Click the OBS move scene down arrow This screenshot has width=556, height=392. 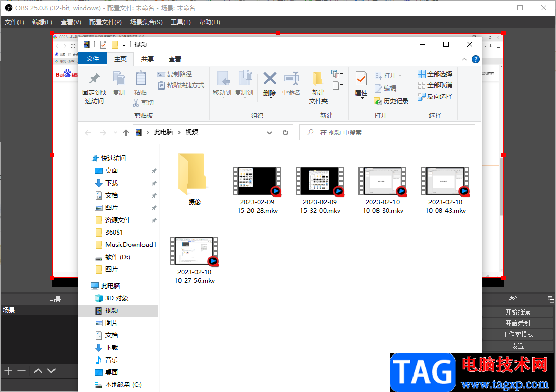tap(51, 371)
